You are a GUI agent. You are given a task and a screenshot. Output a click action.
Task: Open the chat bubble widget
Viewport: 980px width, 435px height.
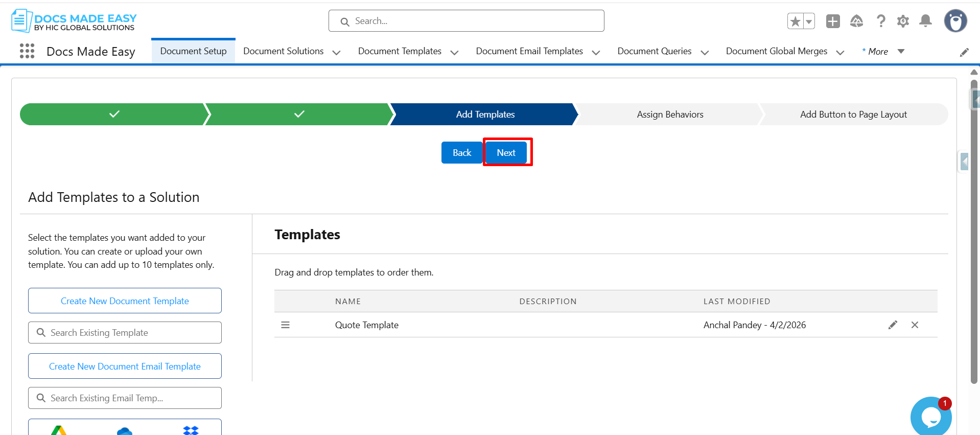pyautogui.click(x=931, y=416)
